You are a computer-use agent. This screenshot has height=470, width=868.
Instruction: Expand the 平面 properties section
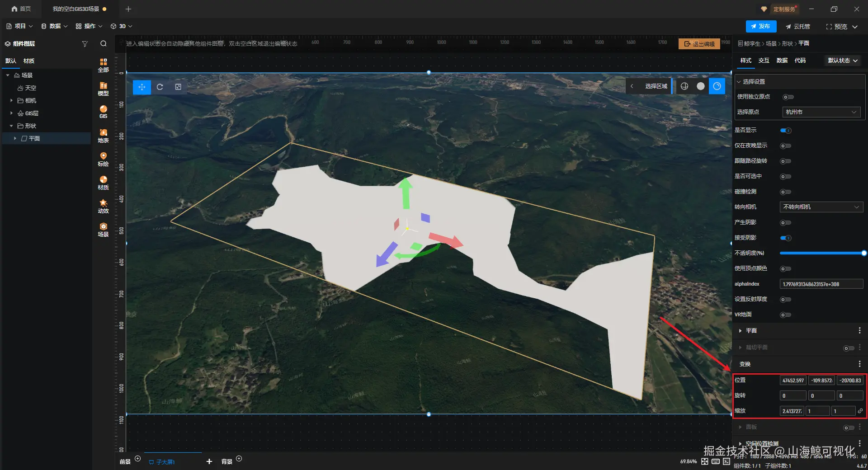(x=740, y=331)
